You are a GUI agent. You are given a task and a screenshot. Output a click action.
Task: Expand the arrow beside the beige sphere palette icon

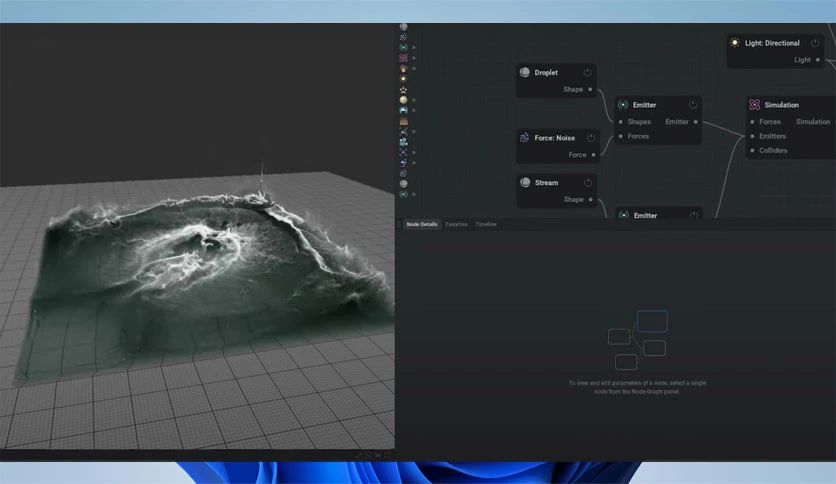point(414,100)
